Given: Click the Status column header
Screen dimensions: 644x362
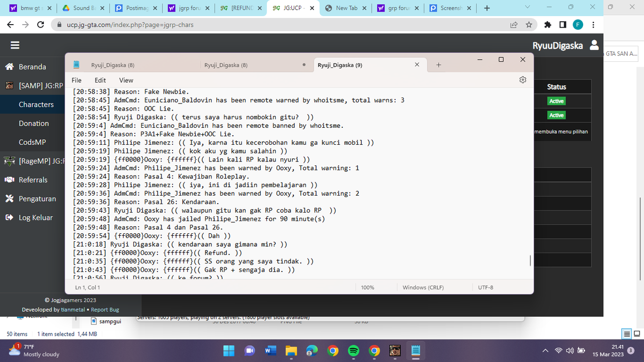Looking at the screenshot, I should point(556,87).
